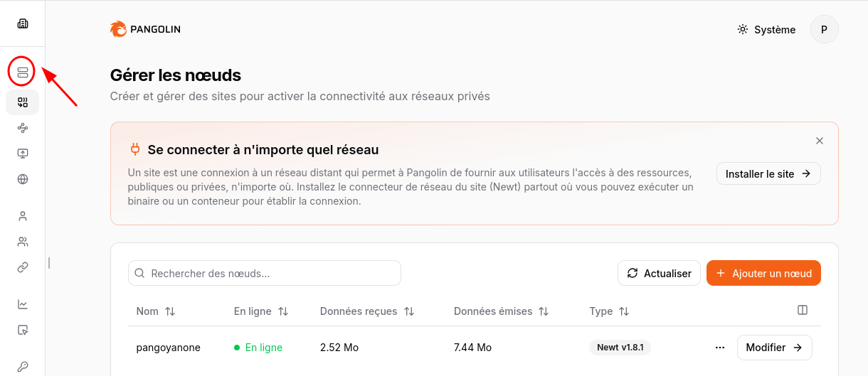
Task: Open the server icon circled in red
Action: point(23,72)
